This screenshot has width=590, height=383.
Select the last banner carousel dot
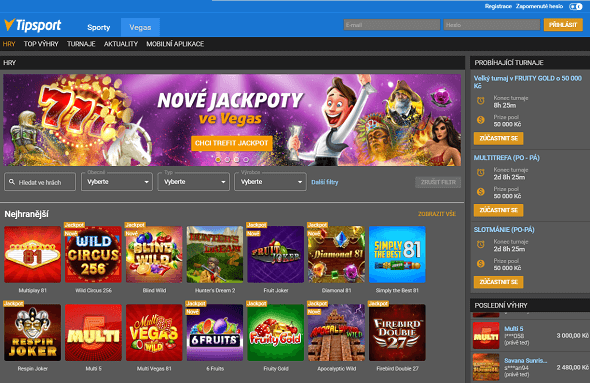[246, 160]
